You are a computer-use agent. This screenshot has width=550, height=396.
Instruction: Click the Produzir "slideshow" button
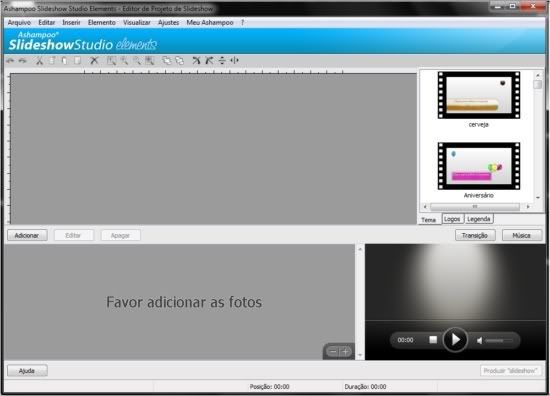510,371
